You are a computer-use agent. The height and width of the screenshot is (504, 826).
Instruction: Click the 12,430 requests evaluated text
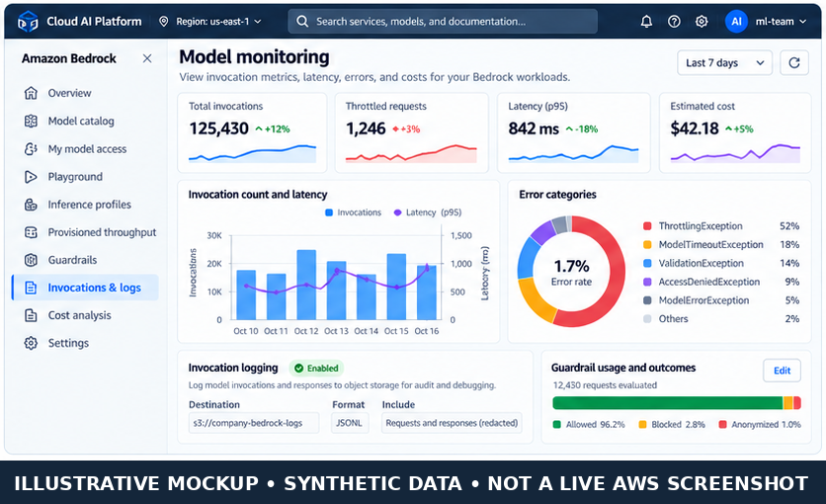point(605,385)
